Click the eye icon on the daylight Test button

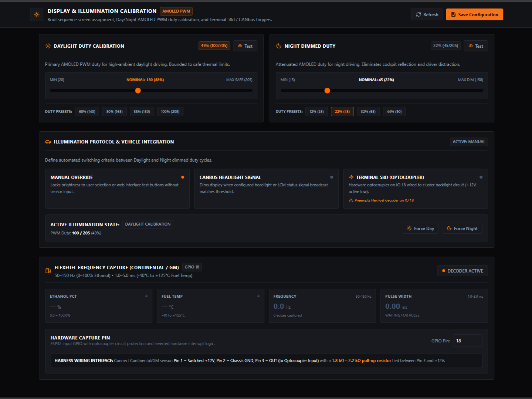[240, 46]
